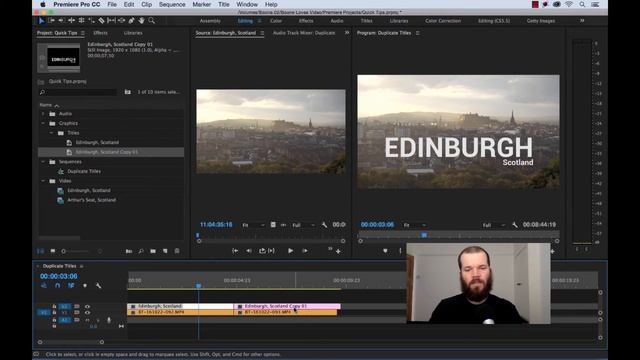The height and width of the screenshot is (360, 640).
Task: Toggle lock on audio track A1
Action: tap(54, 320)
